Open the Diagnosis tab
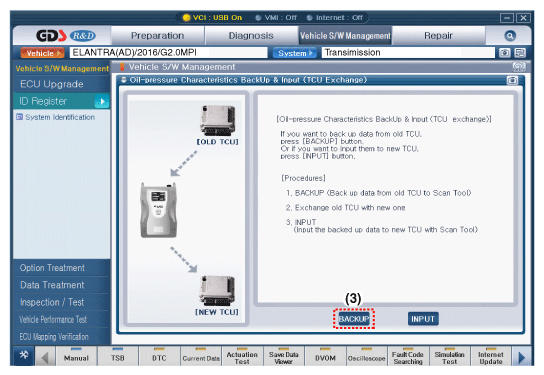The image size is (544, 375). (x=251, y=36)
